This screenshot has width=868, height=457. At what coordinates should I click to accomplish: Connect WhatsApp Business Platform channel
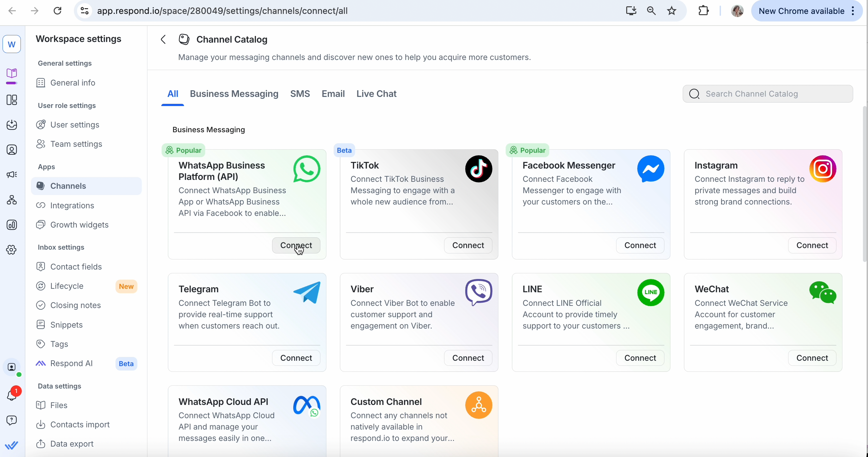click(296, 245)
